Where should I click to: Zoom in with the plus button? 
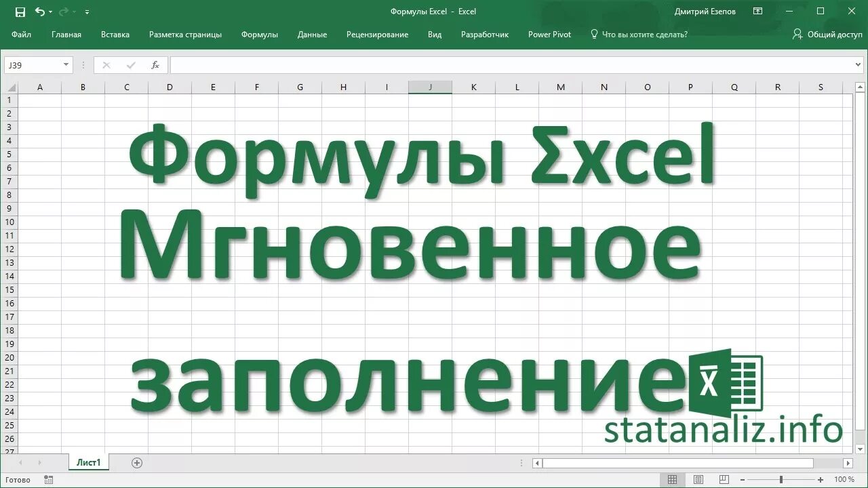click(x=820, y=480)
